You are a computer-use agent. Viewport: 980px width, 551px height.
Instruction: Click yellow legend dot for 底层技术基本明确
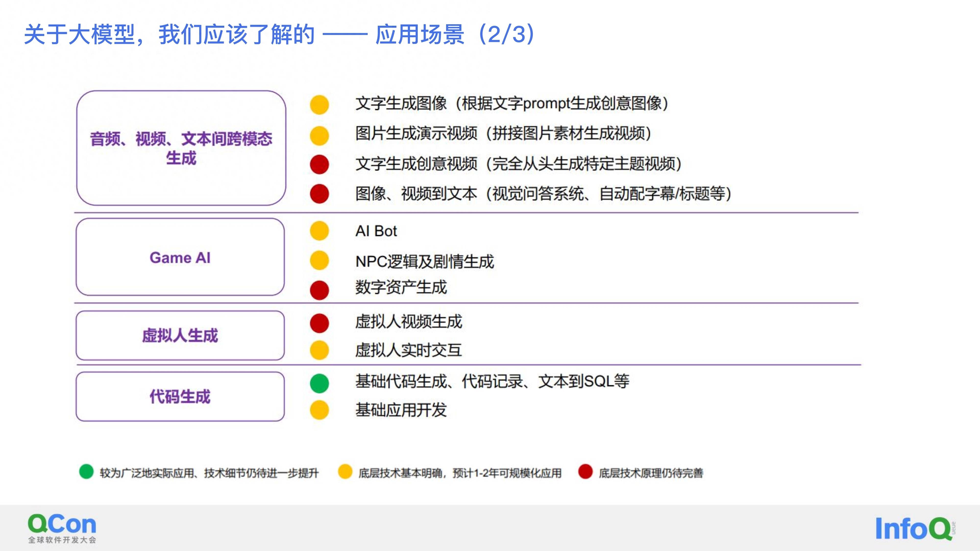[345, 471]
